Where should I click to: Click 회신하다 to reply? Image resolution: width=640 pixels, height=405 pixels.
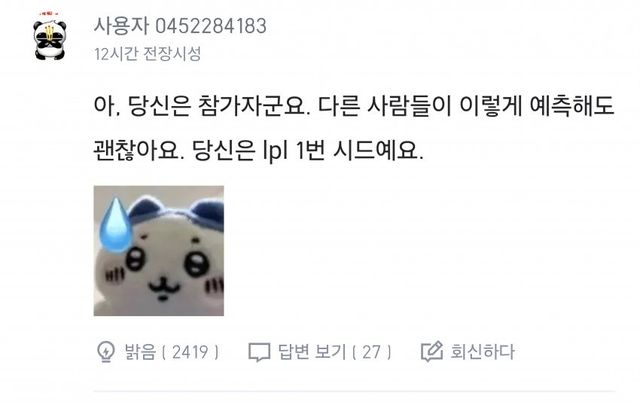pyautogui.click(x=482, y=352)
